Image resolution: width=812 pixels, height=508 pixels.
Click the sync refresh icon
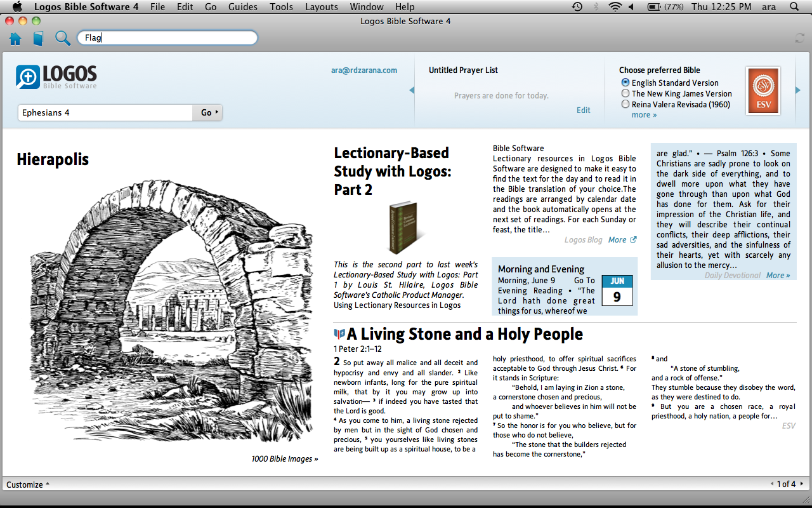(x=799, y=38)
